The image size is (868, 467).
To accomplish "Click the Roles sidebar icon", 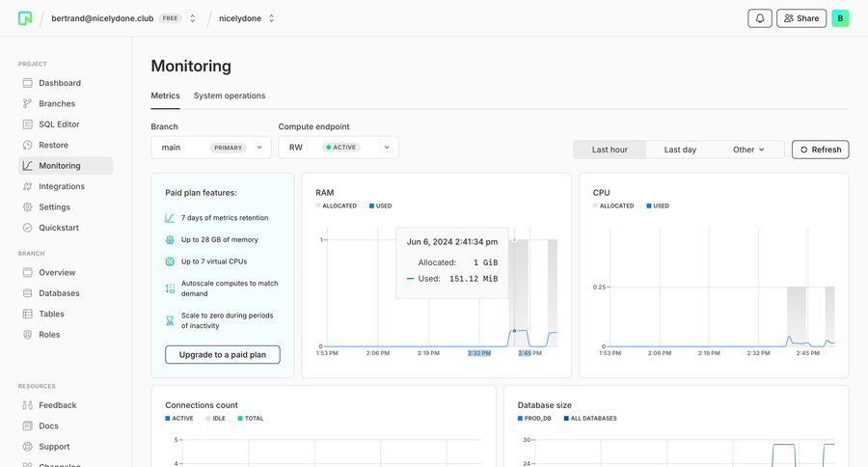I will [x=28, y=335].
